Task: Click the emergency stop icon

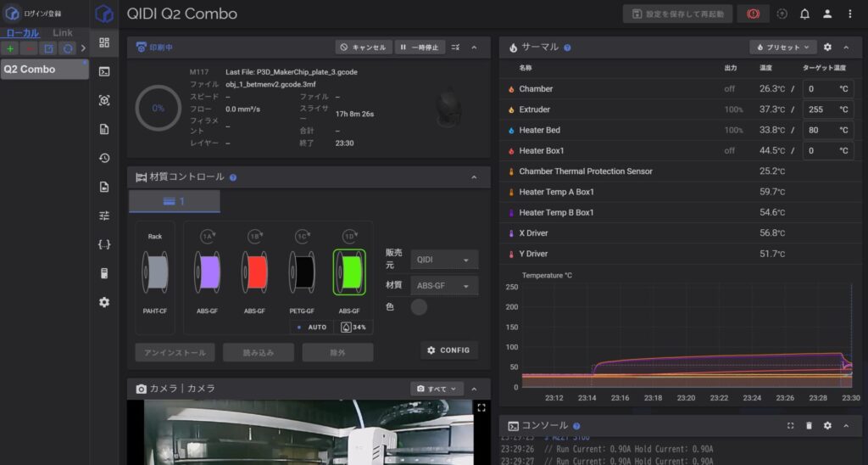Action: pos(752,14)
